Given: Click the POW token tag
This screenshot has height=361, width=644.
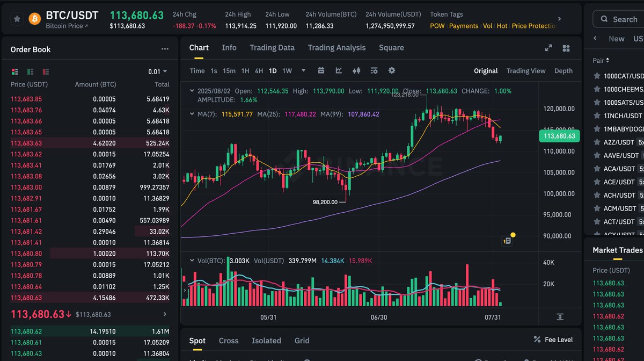Looking at the screenshot, I should [x=437, y=26].
